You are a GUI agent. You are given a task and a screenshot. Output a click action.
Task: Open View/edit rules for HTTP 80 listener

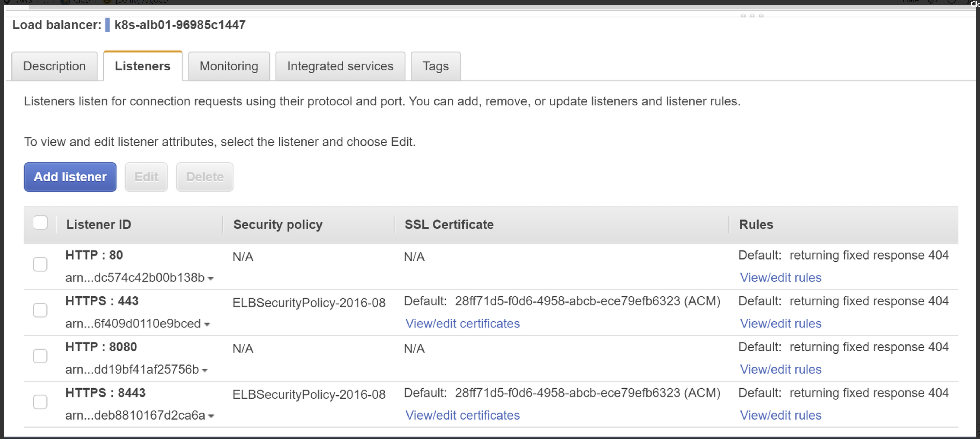(780, 278)
